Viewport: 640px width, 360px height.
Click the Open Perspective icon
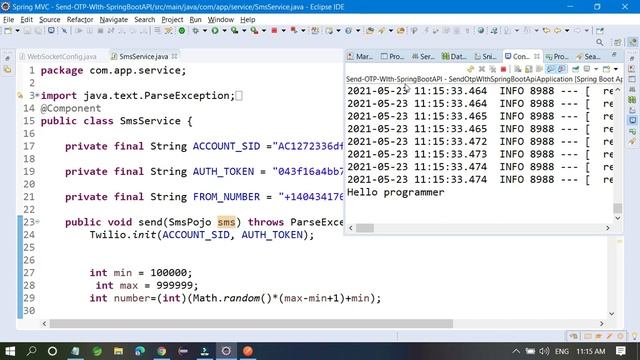(618, 42)
